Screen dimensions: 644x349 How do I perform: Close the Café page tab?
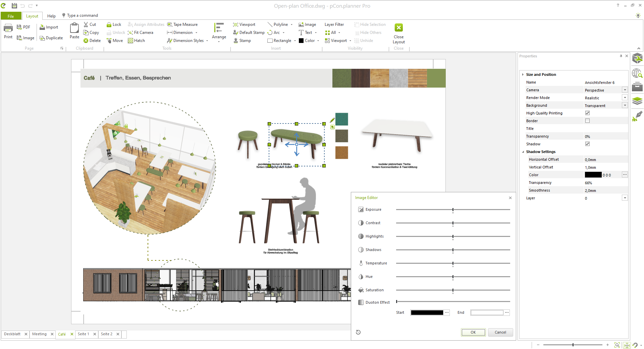coord(72,334)
